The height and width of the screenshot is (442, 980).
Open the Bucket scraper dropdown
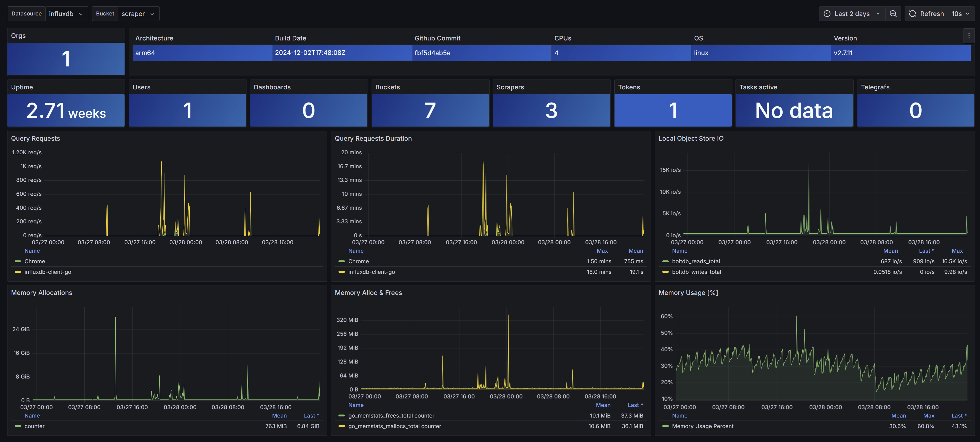tap(138, 14)
